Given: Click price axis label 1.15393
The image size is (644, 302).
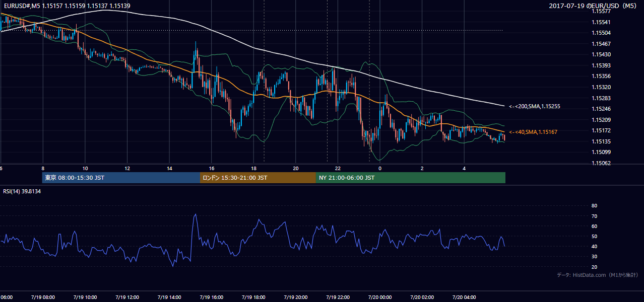Looking at the screenshot, I should coord(601,65).
